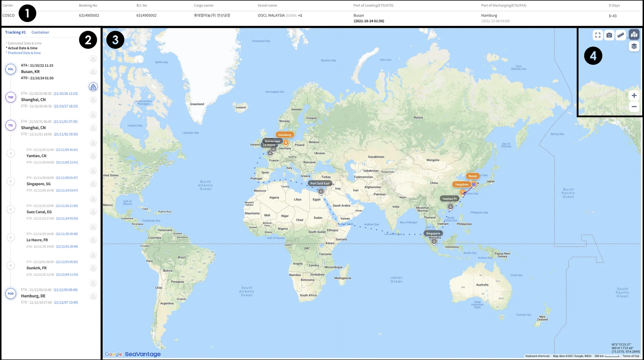Open Terms of Use link

pos(630,356)
